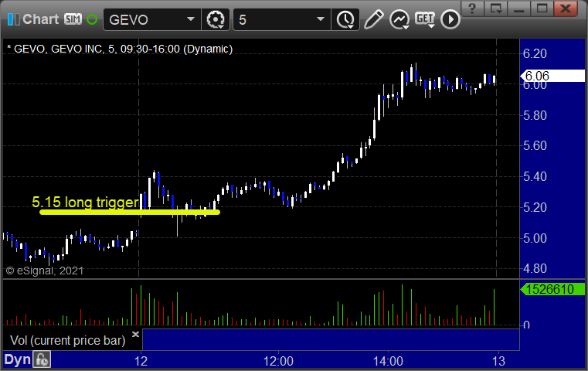Viewport: 588px width, 371px height.
Task: Click the 13 date label on time axis
Action: click(x=498, y=361)
